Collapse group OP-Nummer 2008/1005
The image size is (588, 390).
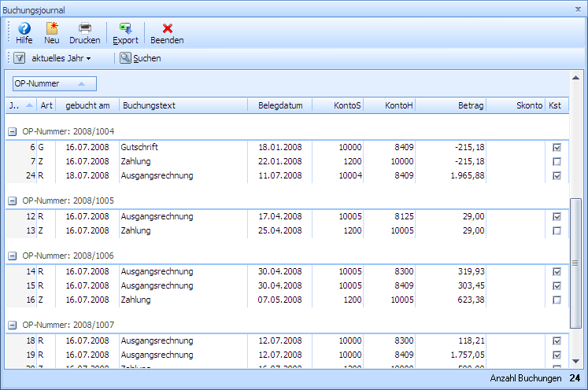(x=13, y=201)
